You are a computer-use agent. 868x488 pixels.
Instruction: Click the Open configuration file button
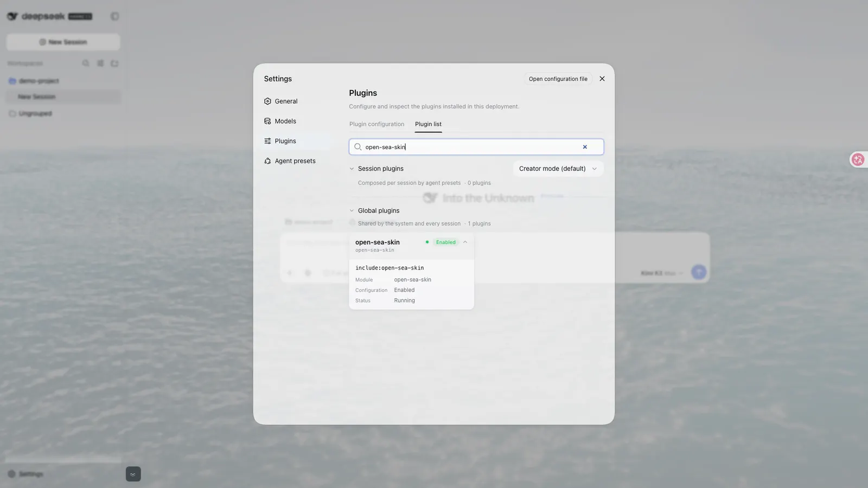click(x=558, y=79)
